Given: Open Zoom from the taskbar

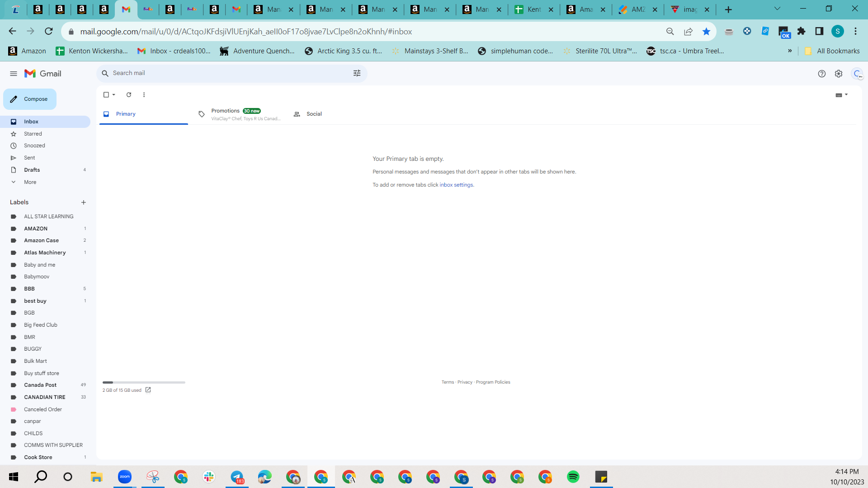Looking at the screenshot, I should coord(125,477).
